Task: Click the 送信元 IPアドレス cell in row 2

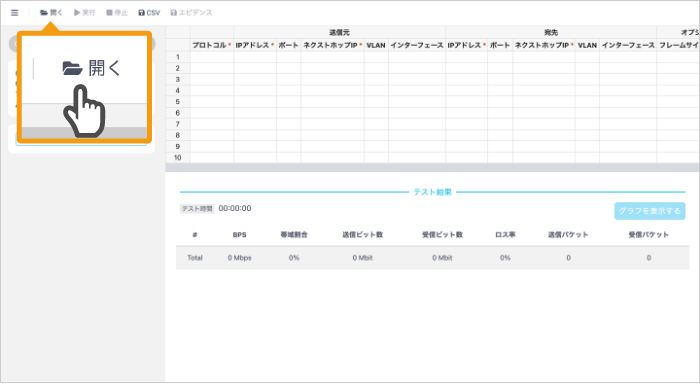Action: [x=255, y=68]
